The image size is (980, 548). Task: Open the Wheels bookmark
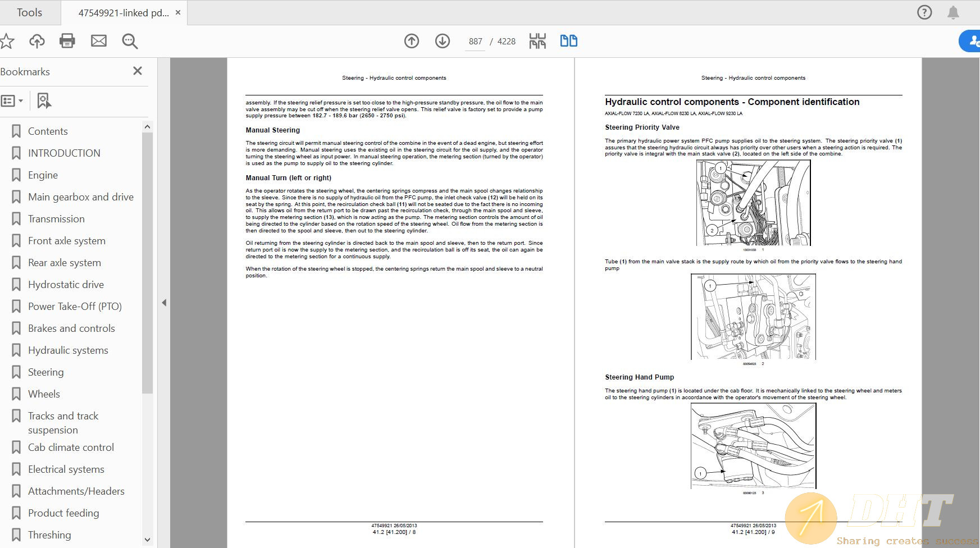pyautogui.click(x=44, y=394)
